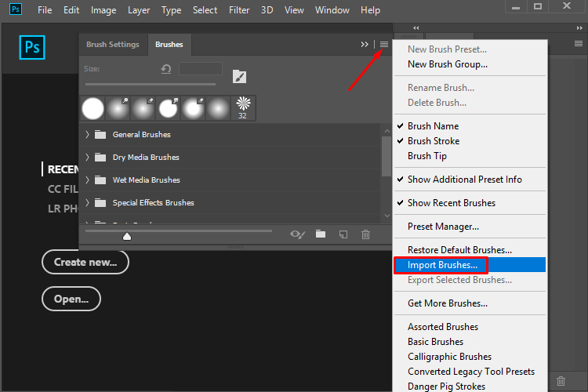Expand the Dry Media Brushes group
The width and height of the screenshot is (588, 392).
click(x=87, y=157)
